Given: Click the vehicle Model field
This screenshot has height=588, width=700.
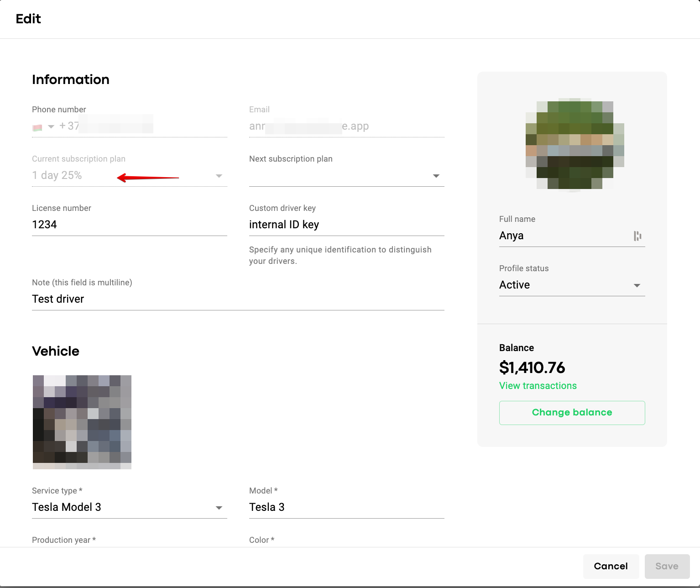Looking at the screenshot, I should [x=347, y=507].
